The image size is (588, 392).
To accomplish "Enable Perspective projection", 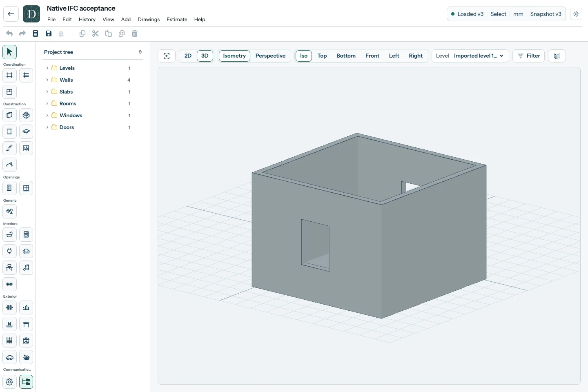I will pyautogui.click(x=270, y=56).
